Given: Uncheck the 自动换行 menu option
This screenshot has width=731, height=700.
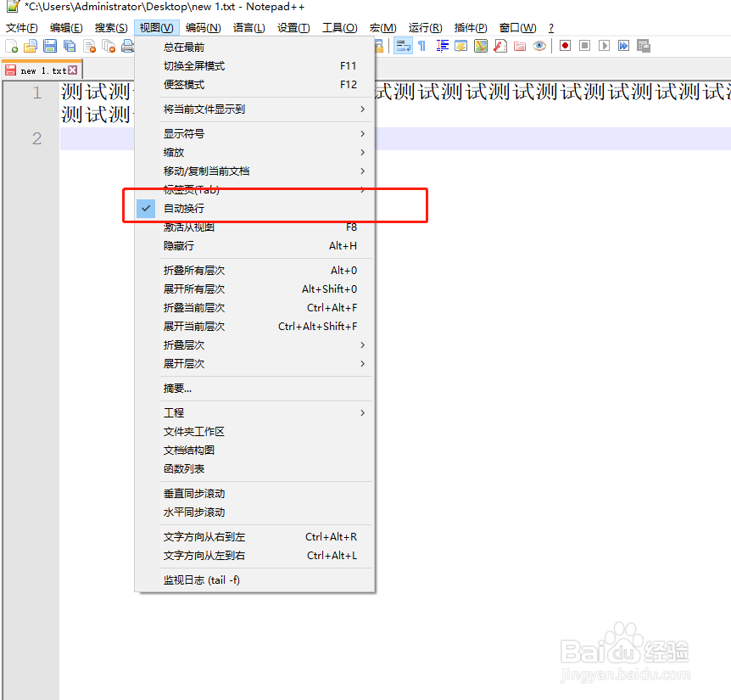Looking at the screenshot, I should [188, 206].
